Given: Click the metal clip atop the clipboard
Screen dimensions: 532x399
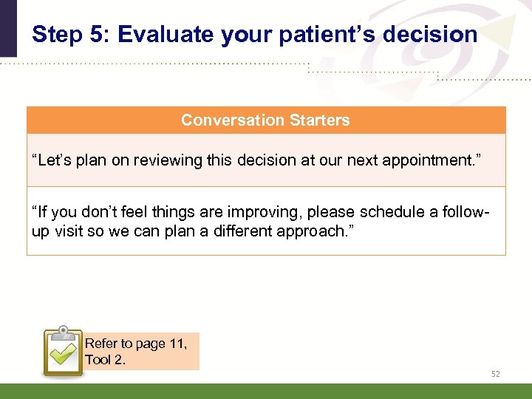Looking at the screenshot, I should click(x=62, y=330).
